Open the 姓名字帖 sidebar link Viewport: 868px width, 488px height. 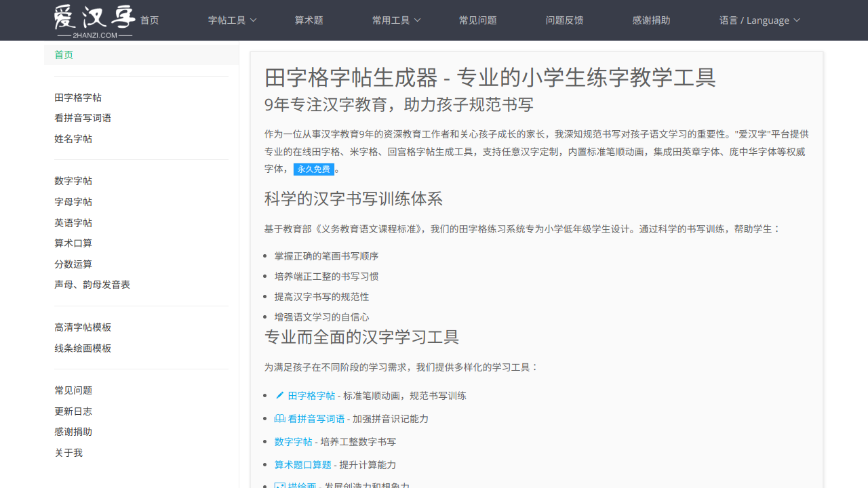tap(73, 138)
